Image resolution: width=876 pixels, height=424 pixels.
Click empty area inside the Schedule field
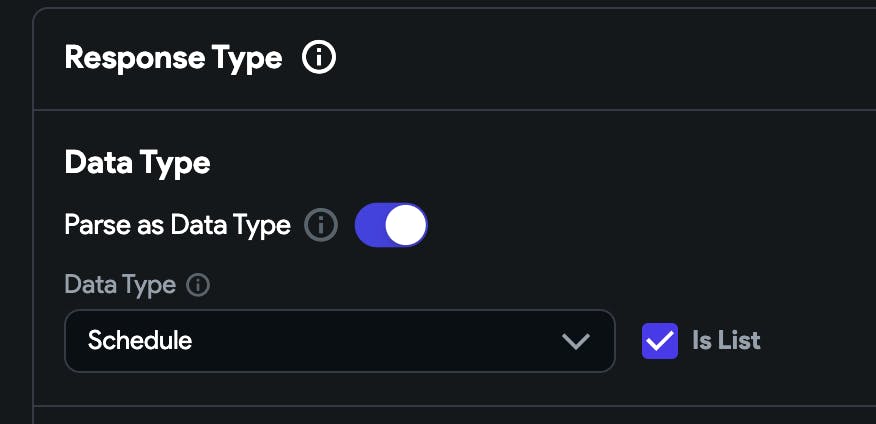(x=374, y=341)
